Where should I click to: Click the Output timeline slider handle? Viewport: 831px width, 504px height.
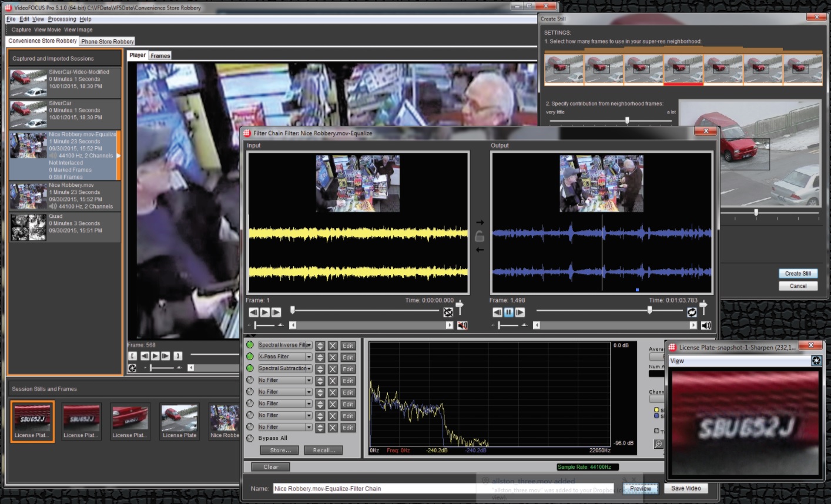tap(649, 310)
